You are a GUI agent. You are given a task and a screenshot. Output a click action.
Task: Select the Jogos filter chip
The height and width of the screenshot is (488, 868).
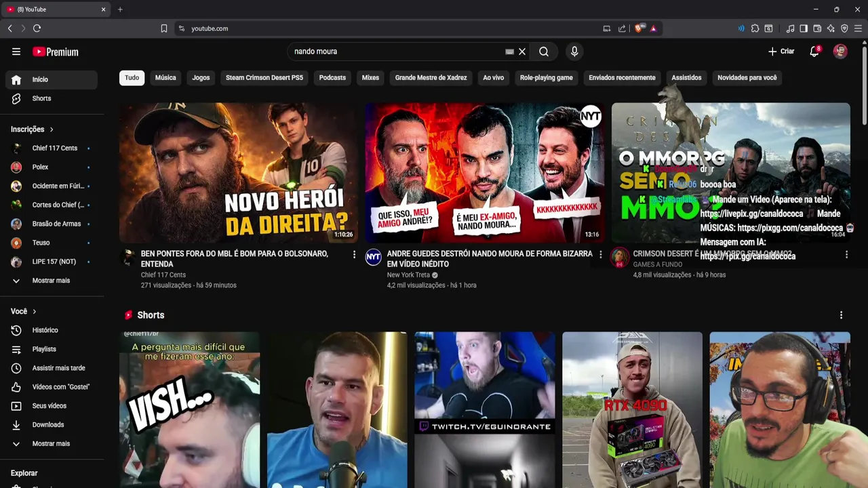[201, 78]
